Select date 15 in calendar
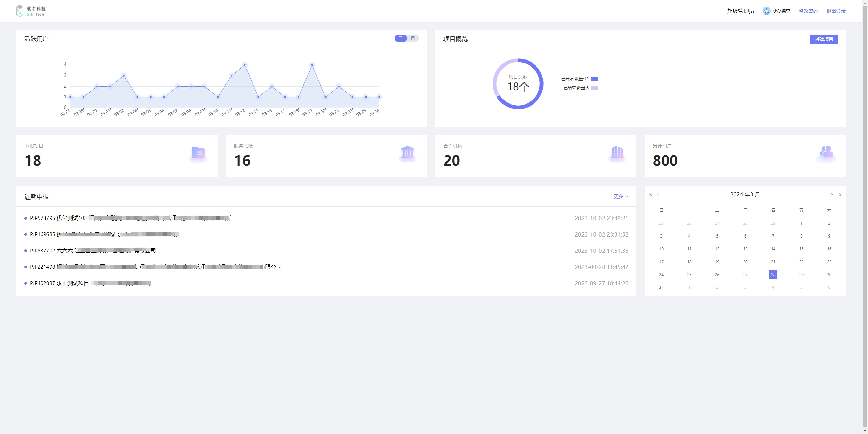868x434 pixels. (801, 249)
